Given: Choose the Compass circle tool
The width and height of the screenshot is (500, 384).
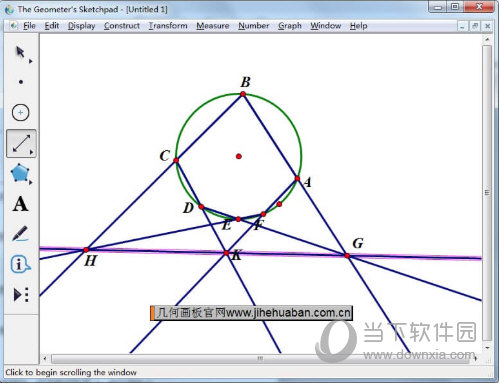Looking at the screenshot, I should tap(21, 113).
